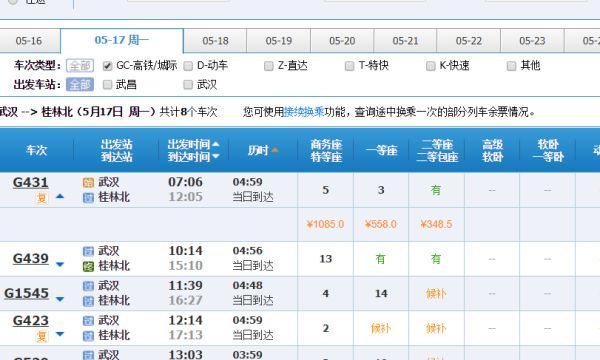The image size is (600, 360).
Task: Sort descending with 到达时间 down arrow
Action: tap(216, 156)
